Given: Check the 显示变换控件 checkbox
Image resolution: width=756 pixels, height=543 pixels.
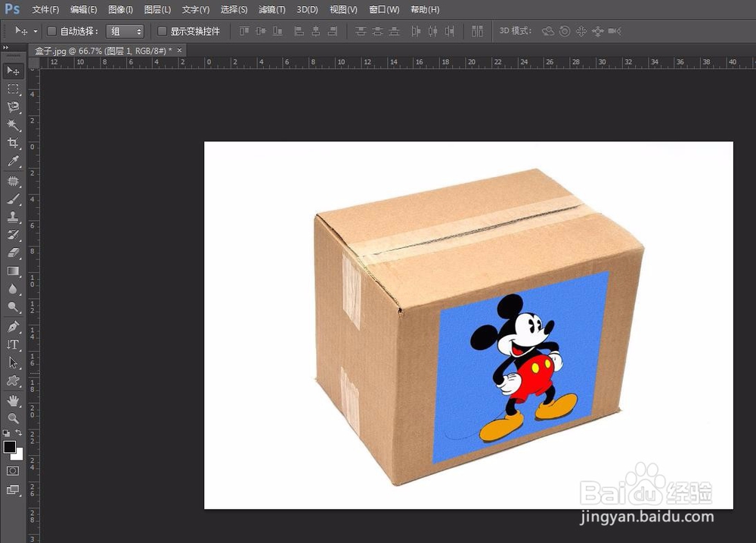Looking at the screenshot, I should [163, 31].
